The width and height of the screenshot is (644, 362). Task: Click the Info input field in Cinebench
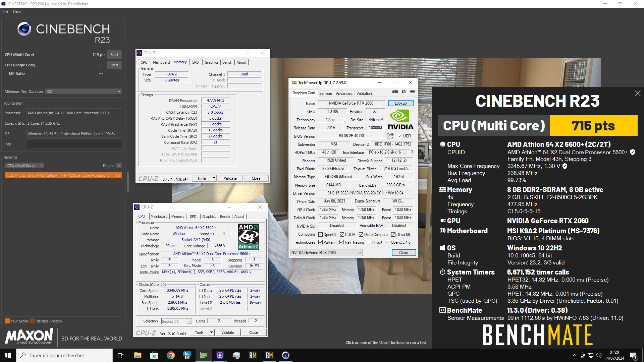pos(74,144)
